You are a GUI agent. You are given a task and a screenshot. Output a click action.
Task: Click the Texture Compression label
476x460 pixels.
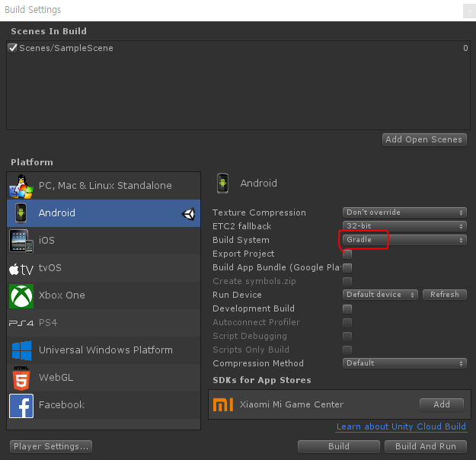[x=259, y=212]
